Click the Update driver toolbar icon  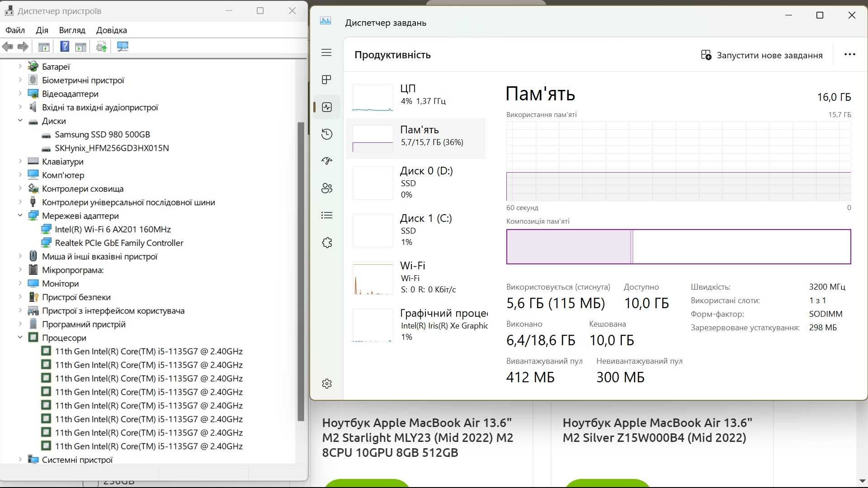[x=101, y=47]
